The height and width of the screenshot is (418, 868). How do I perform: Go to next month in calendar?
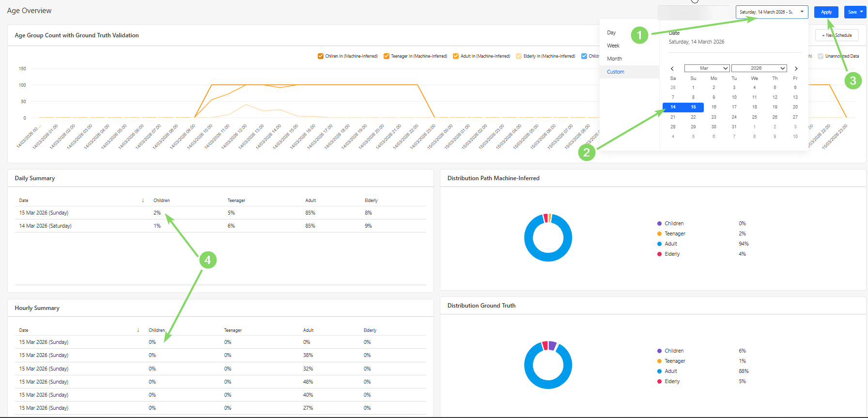coord(796,69)
